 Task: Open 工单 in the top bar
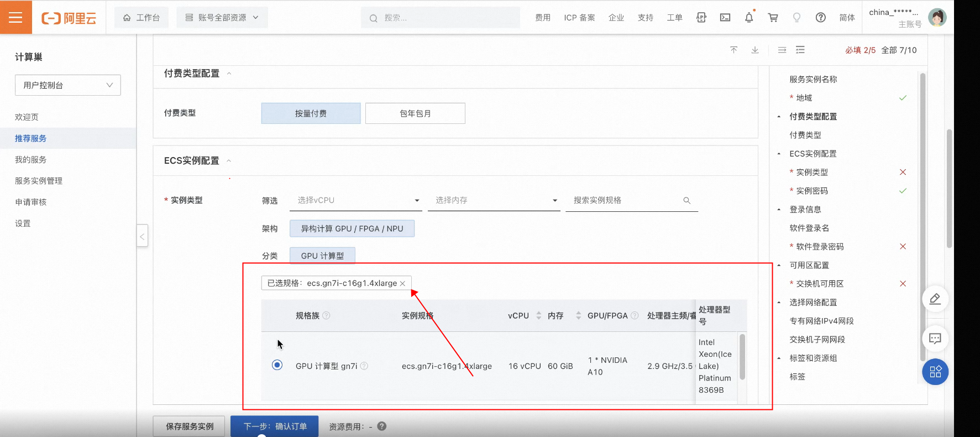coord(674,18)
